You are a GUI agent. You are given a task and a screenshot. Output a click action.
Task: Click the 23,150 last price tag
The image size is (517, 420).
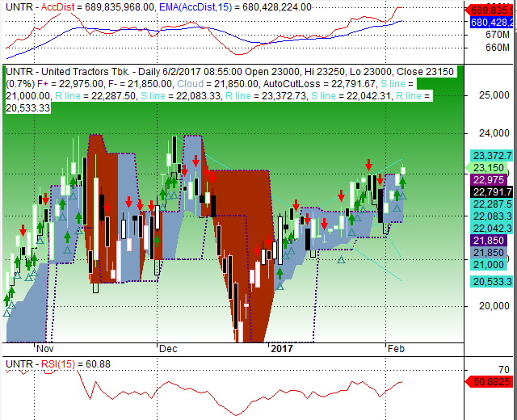click(485, 168)
